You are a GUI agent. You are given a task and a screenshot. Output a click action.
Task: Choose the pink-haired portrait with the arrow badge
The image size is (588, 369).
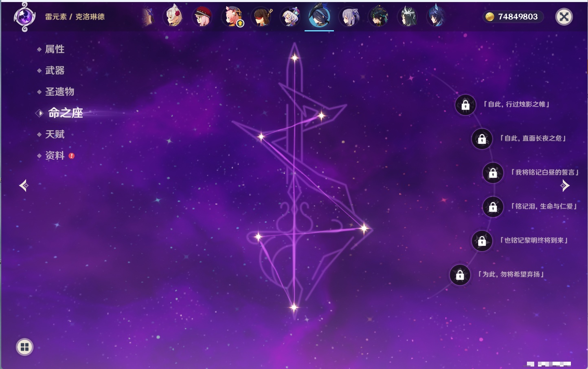[x=232, y=16]
